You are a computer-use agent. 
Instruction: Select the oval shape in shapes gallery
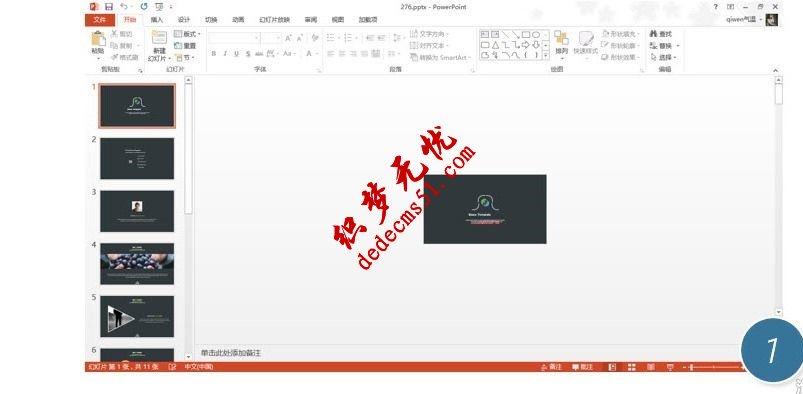tap(536, 34)
